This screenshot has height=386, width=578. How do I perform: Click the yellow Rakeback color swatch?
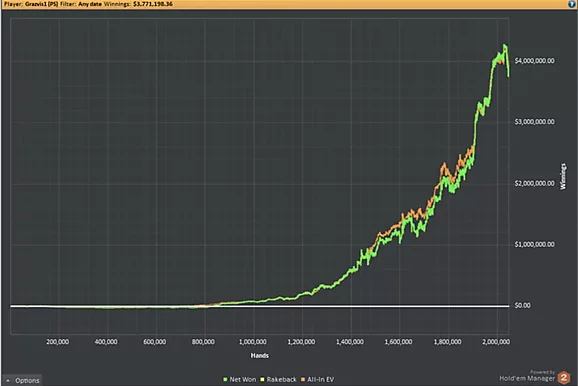[262, 379]
